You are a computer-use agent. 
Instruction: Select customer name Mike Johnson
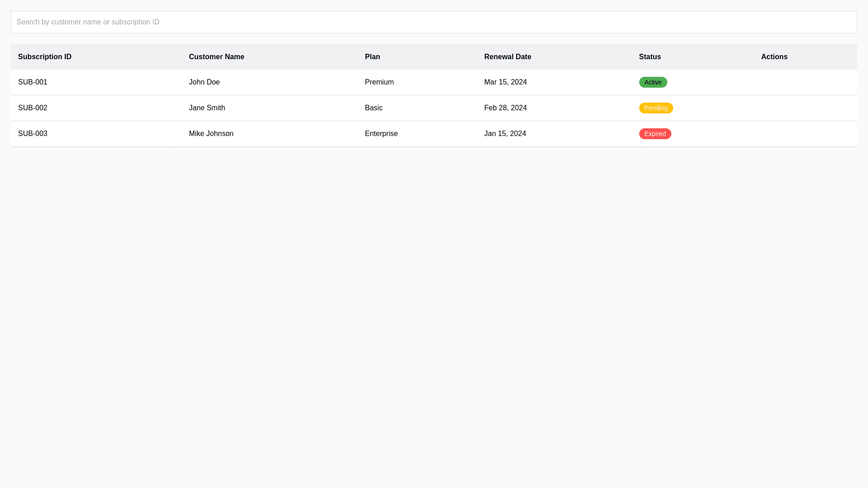point(211,134)
